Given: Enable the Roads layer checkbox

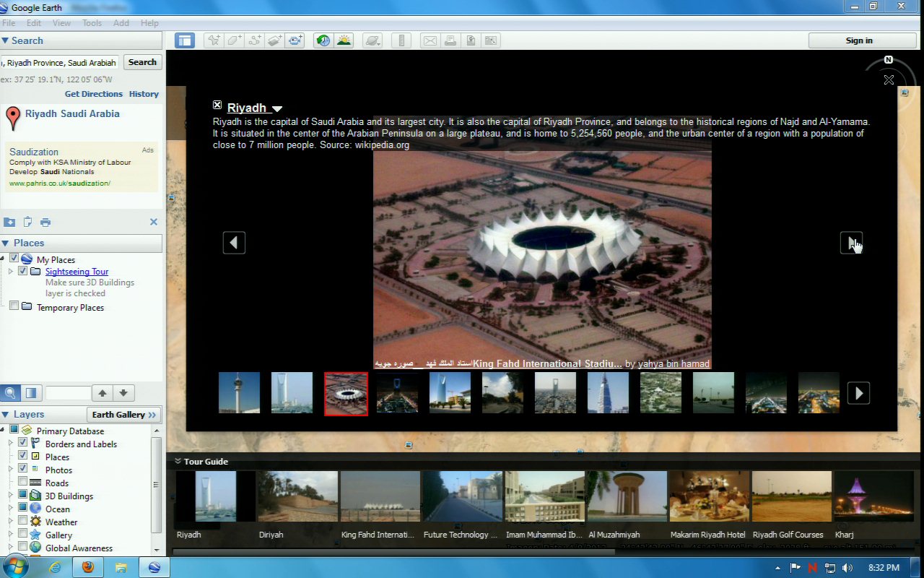Looking at the screenshot, I should coord(23,483).
